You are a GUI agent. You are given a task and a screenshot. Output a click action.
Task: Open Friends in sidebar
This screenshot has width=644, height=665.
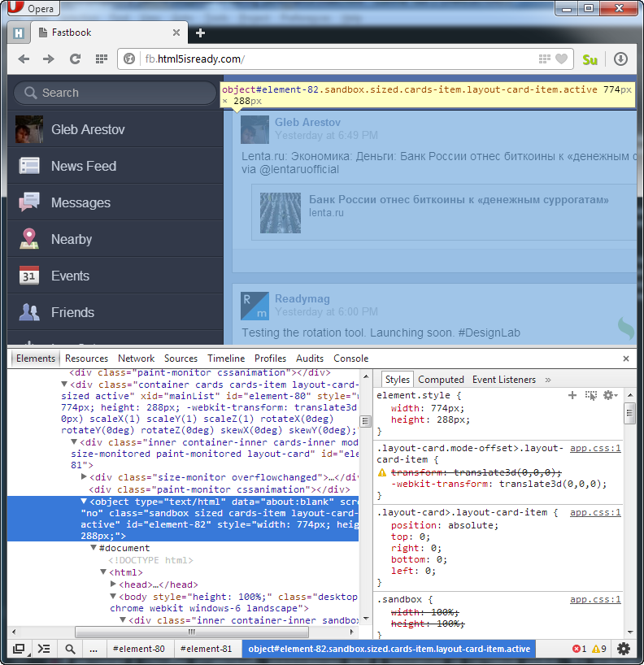[115, 312]
